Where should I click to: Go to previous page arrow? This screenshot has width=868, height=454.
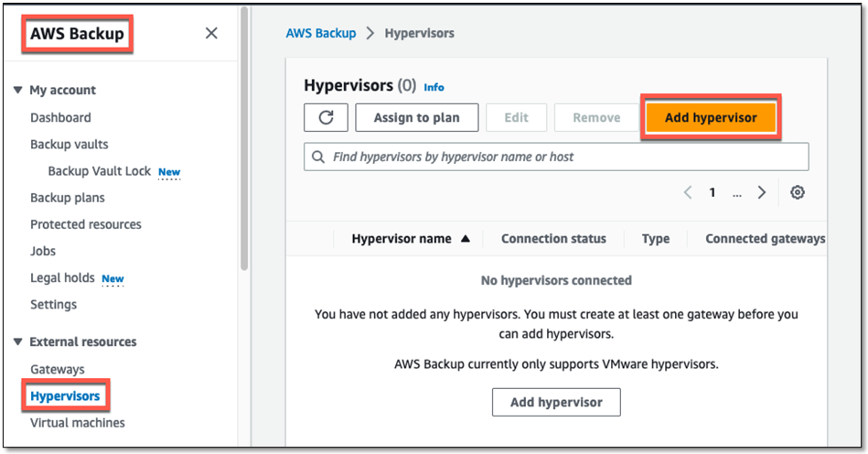pos(688,192)
